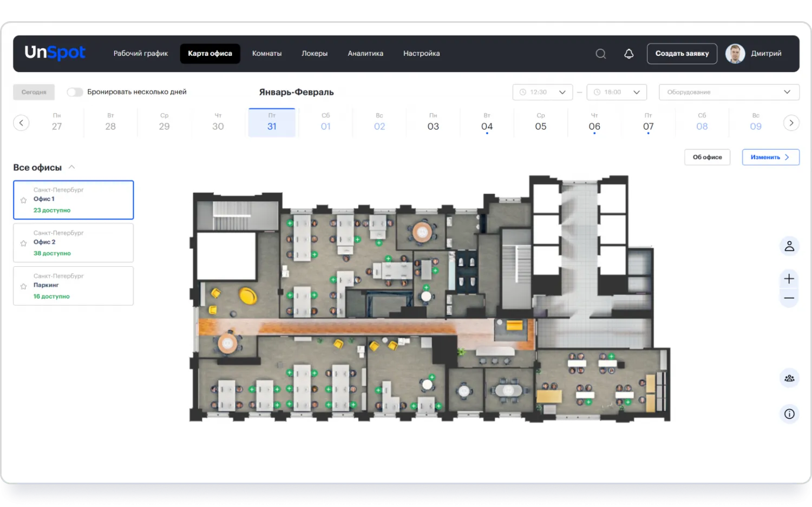
Task: Open the info icon on map
Action: pyautogui.click(x=789, y=414)
